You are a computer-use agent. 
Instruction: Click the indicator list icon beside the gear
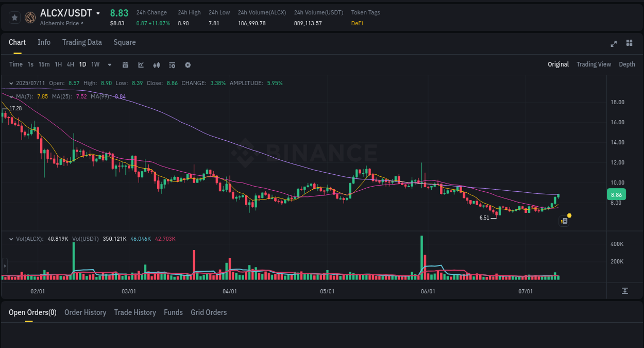point(172,64)
